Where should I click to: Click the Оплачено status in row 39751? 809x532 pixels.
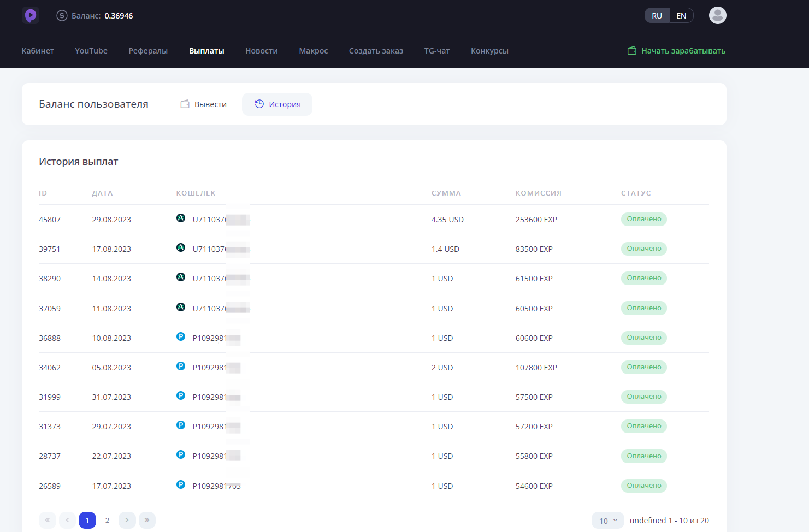click(644, 249)
